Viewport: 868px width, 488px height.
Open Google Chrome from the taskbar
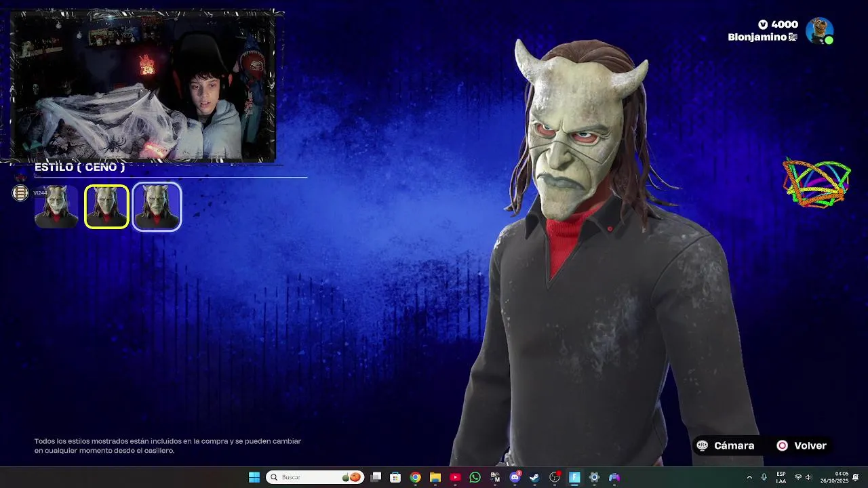pos(415,477)
